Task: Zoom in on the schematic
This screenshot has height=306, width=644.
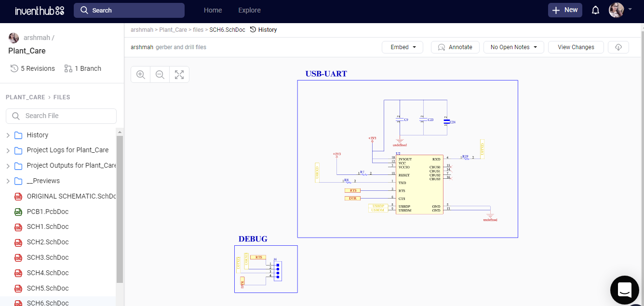Action: coord(141,75)
